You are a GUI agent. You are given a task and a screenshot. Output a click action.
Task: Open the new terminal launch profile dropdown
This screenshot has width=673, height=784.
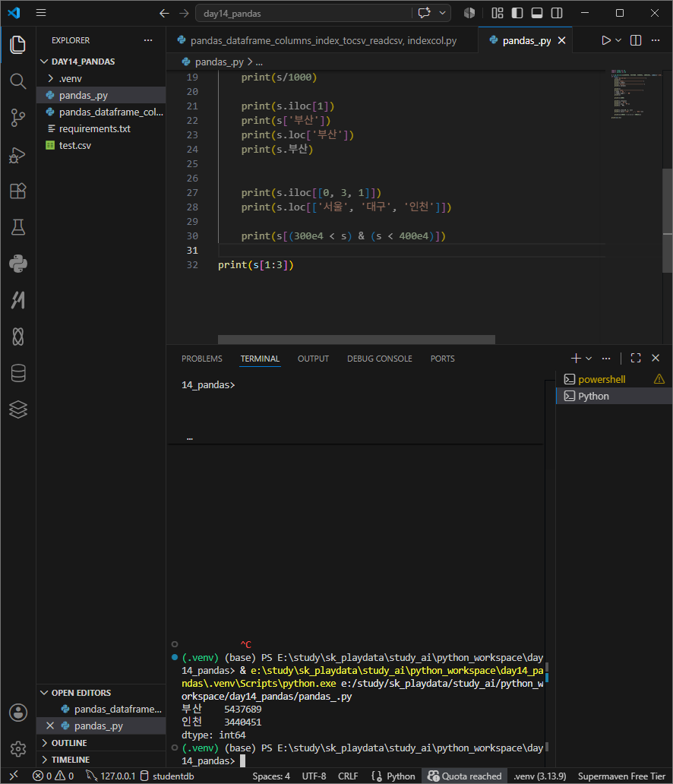click(x=589, y=358)
